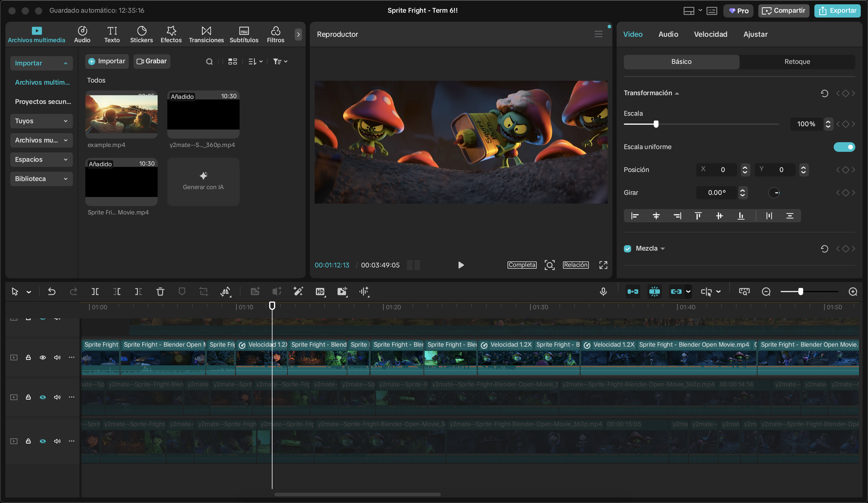The height and width of the screenshot is (503, 868).
Task: Click the Escala slider handle
Action: click(x=656, y=124)
